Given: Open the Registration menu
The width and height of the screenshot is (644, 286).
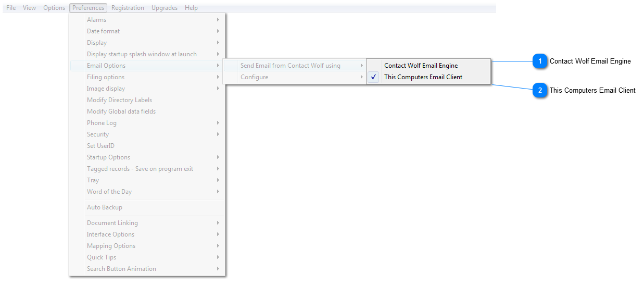Looking at the screenshot, I should [128, 8].
